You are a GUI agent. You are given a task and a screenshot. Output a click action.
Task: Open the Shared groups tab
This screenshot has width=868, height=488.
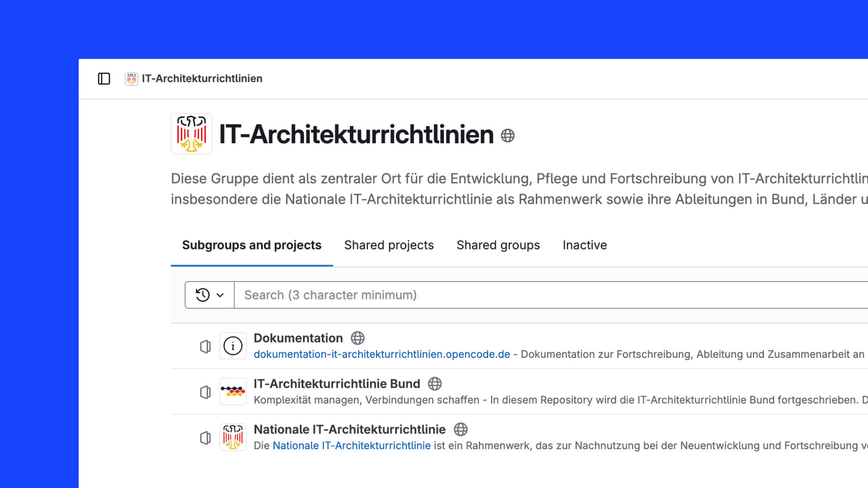[x=498, y=245]
